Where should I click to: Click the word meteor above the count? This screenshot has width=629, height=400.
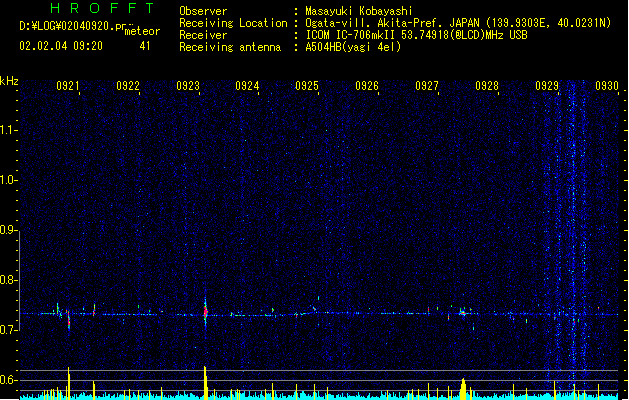pos(142,31)
